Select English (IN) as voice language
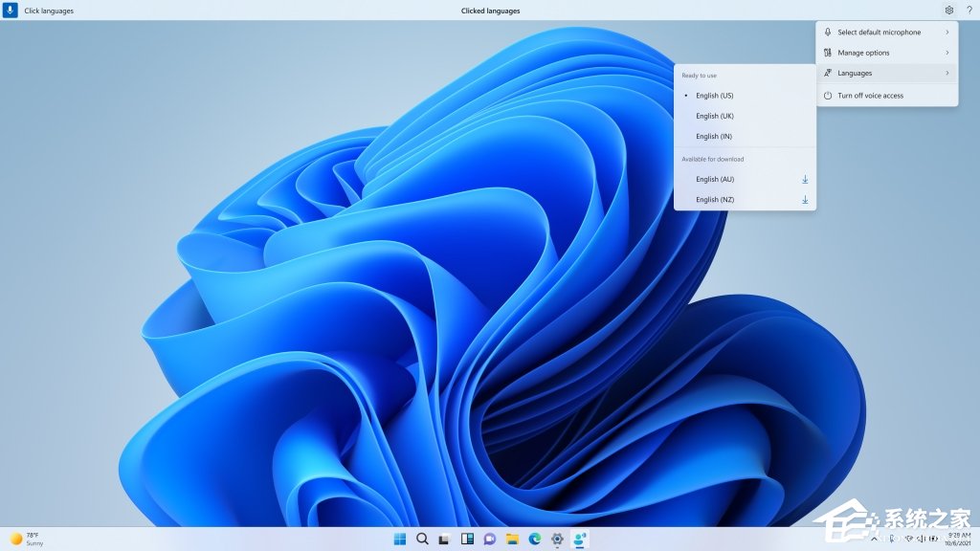The height and width of the screenshot is (551, 980). pyautogui.click(x=714, y=137)
